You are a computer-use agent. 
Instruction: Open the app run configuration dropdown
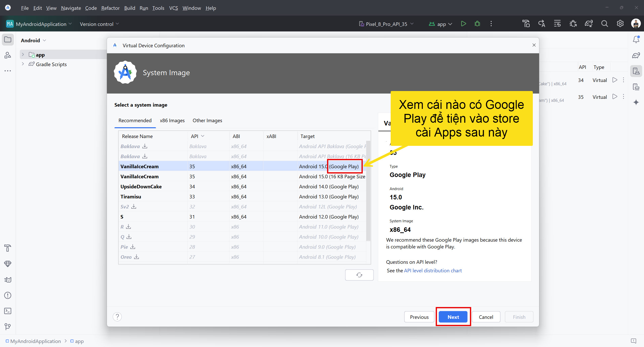coord(440,24)
